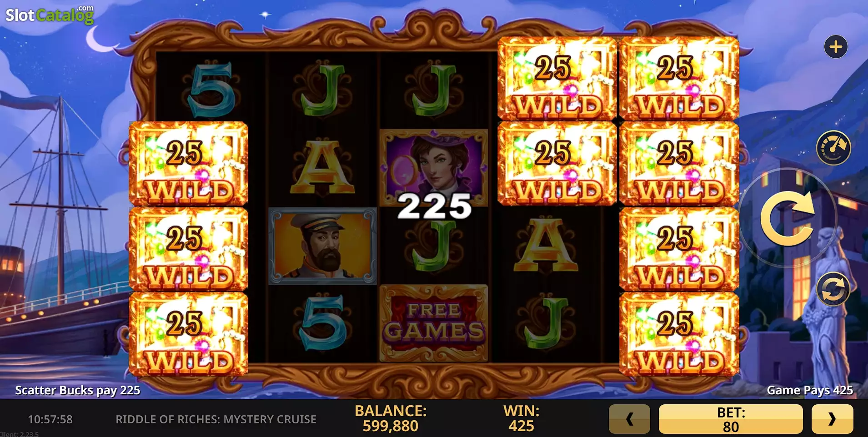
Task: Toggle the autoplay circular arrows icon
Action: 833,289
